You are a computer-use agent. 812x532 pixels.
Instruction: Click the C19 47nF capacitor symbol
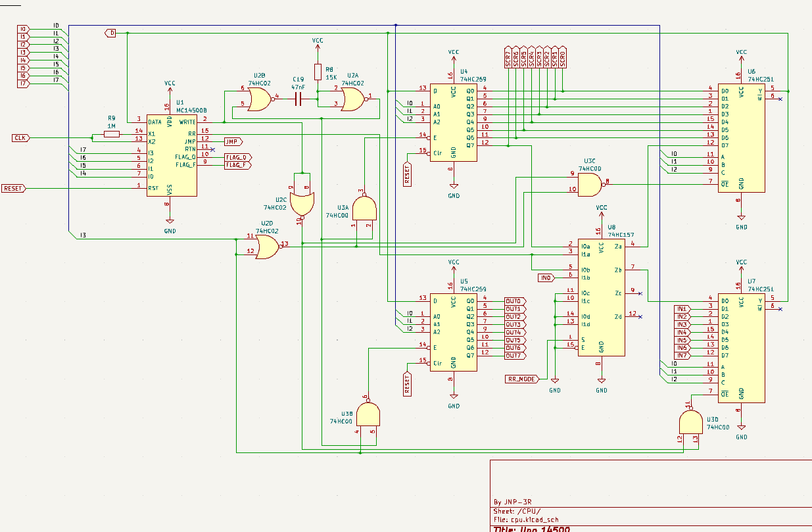coord(299,97)
